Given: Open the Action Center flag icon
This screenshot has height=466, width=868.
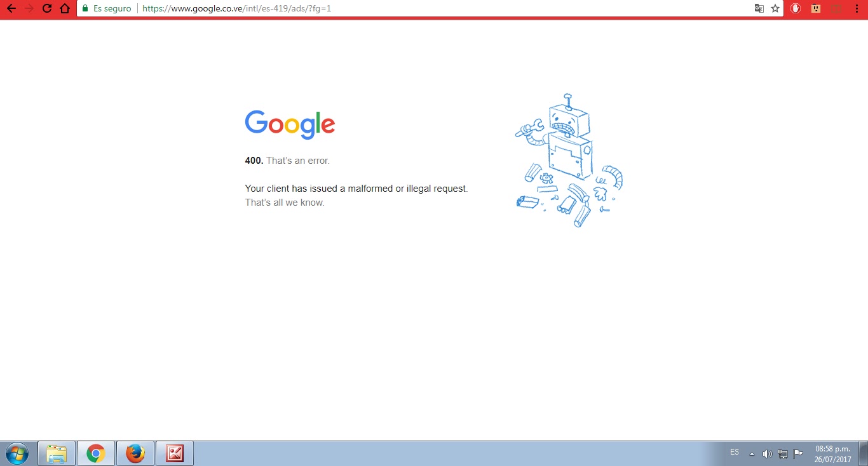Looking at the screenshot, I should (x=798, y=454).
